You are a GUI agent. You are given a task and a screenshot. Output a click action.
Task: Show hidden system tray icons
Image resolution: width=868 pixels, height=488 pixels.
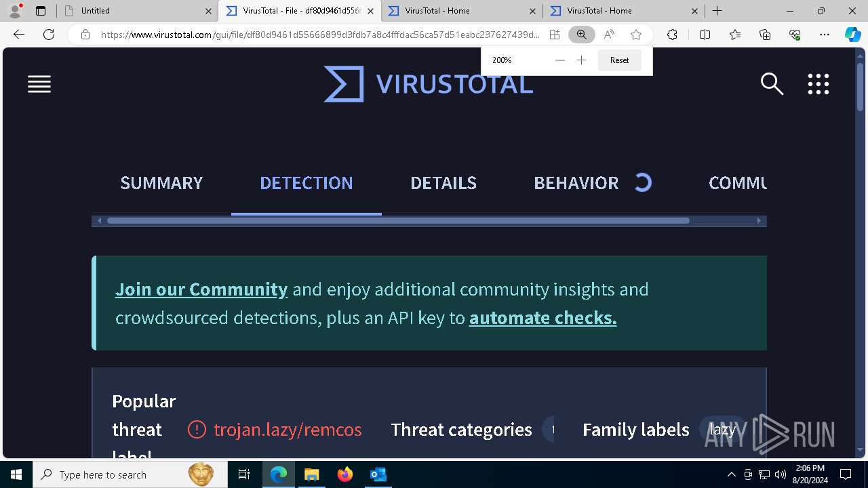click(731, 474)
